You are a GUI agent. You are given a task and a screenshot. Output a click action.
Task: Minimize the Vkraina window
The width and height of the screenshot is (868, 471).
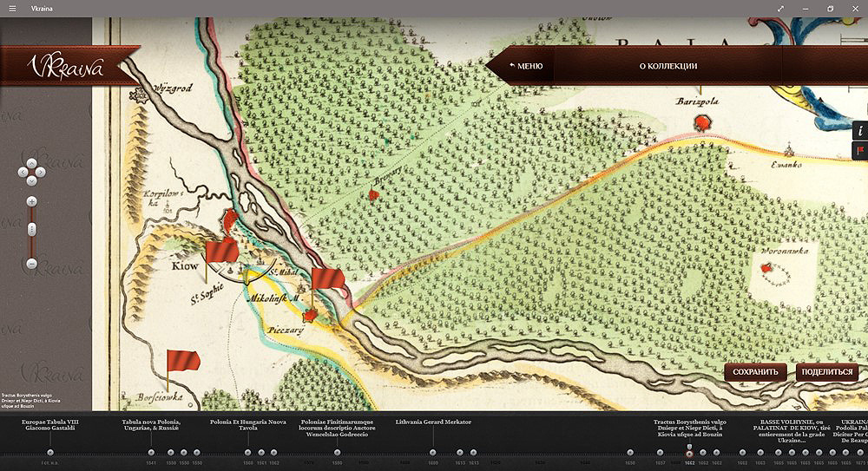pyautogui.click(x=806, y=9)
